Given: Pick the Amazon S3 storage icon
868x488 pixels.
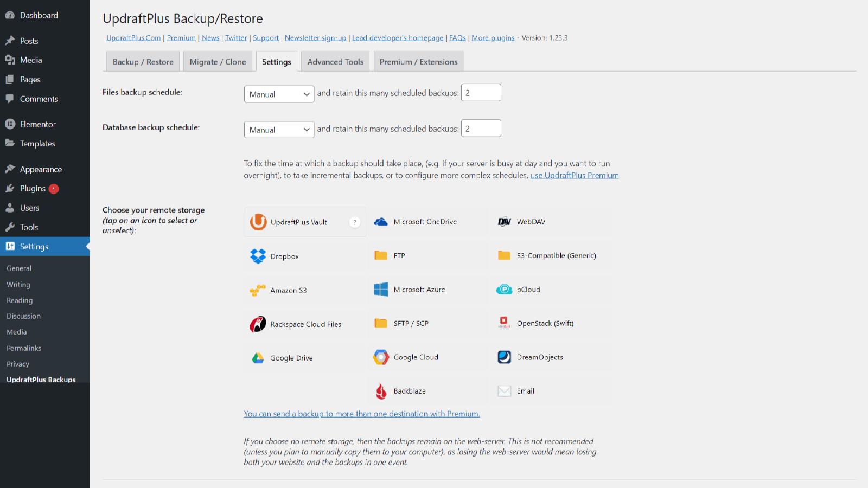Looking at the screenshot, I should 258,290.
